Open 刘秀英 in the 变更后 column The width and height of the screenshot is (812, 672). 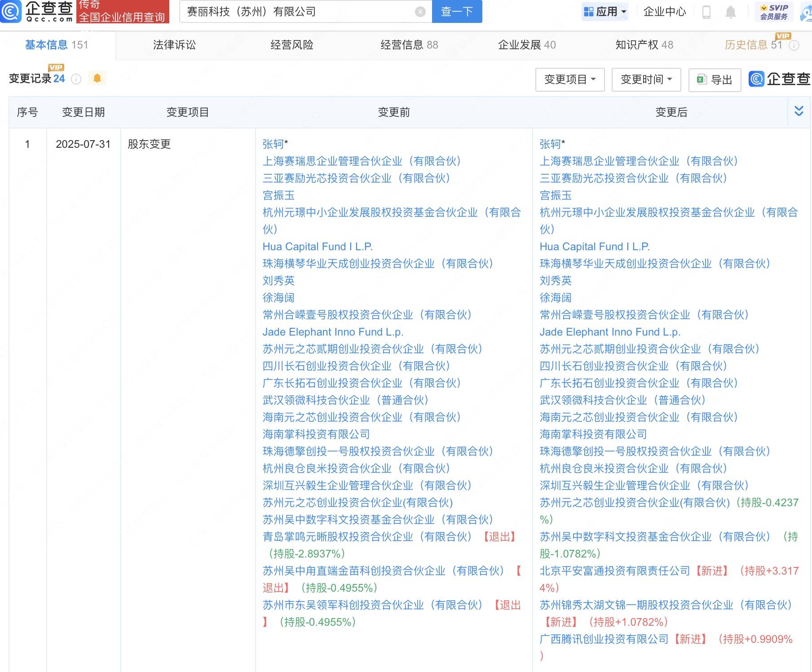[x=556, y=281]
